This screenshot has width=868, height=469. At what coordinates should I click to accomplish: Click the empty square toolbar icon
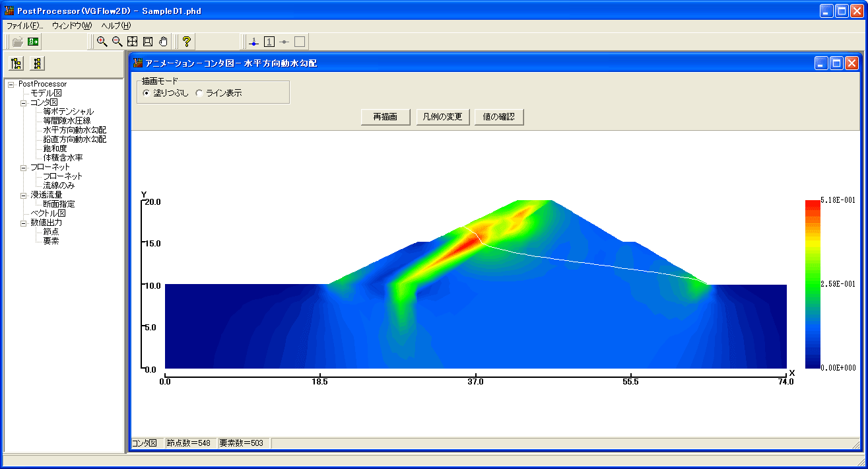(x=300, y=42)
